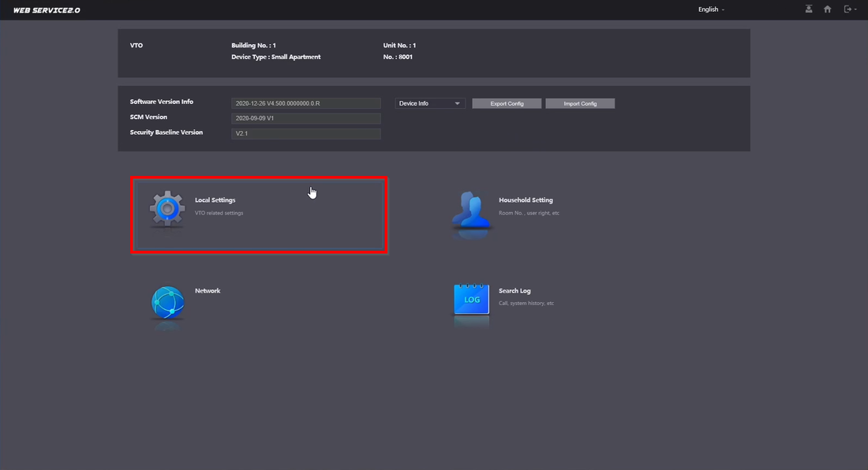Click the logout icon in top bar
The image size is (868, 470).
[x=848, y=9]
